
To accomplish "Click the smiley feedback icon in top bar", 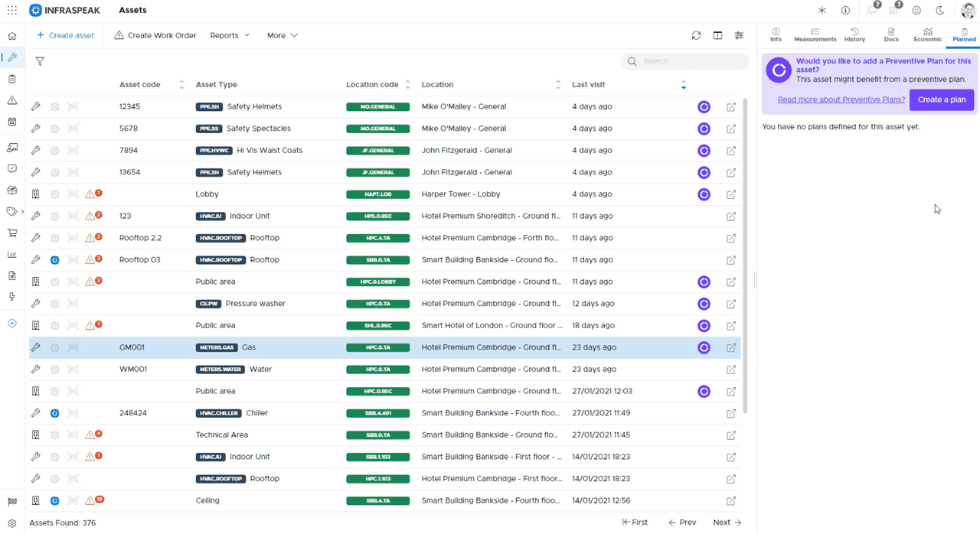I will coord(916,10).
